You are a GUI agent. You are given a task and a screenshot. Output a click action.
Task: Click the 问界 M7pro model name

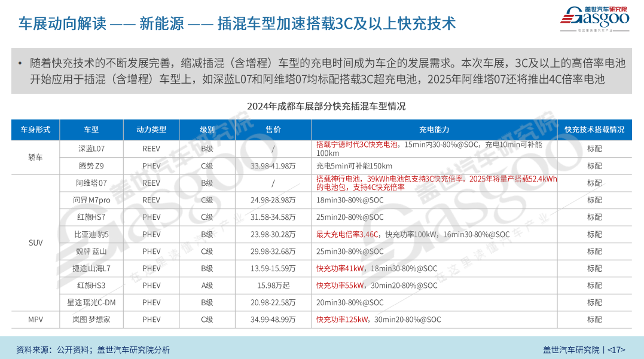(x=91, y=200)
